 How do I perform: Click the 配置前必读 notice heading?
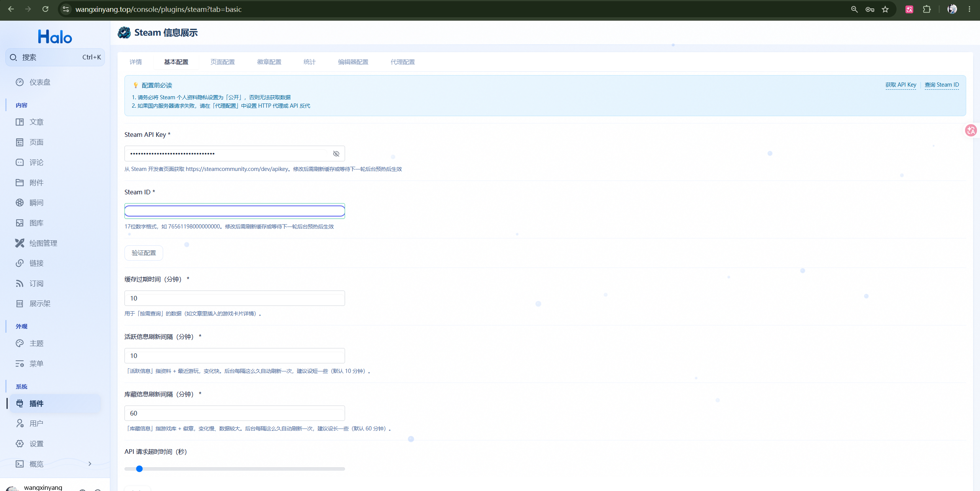click(157, 85)
